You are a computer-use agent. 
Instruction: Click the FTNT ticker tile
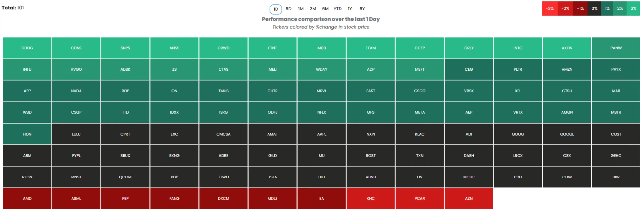click(x=272, y=48)
